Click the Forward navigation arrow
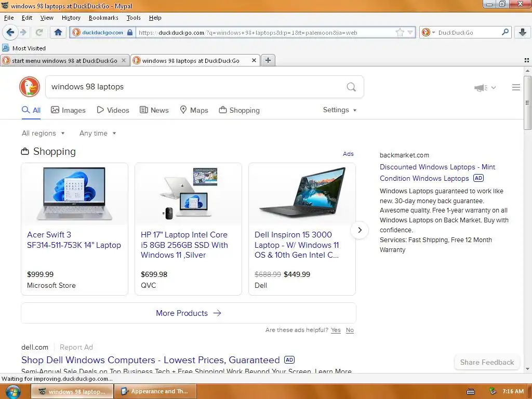 [23, 32]
